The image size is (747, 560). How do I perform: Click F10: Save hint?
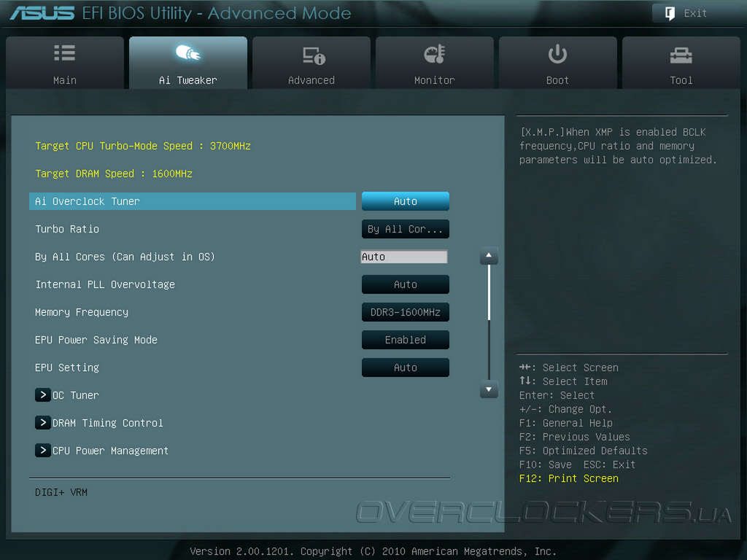[546, 464]
